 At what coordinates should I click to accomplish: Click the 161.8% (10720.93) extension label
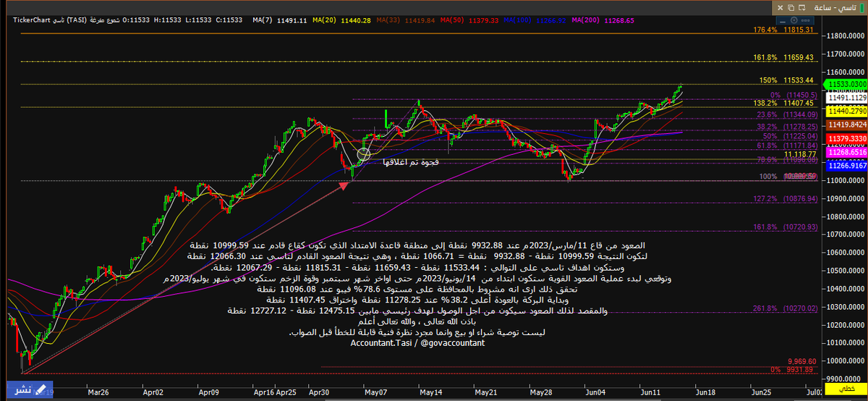784,227
